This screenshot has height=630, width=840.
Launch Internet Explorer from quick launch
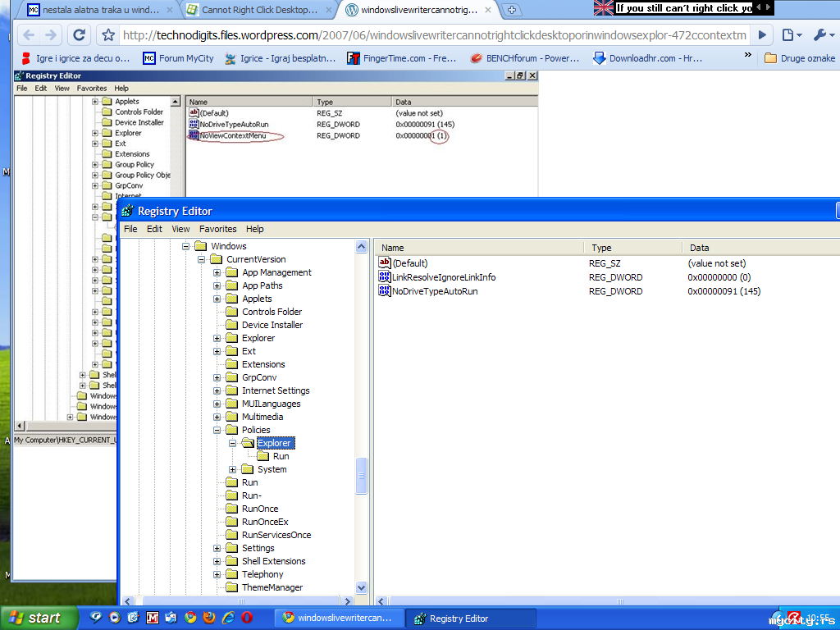coord(228,618)
